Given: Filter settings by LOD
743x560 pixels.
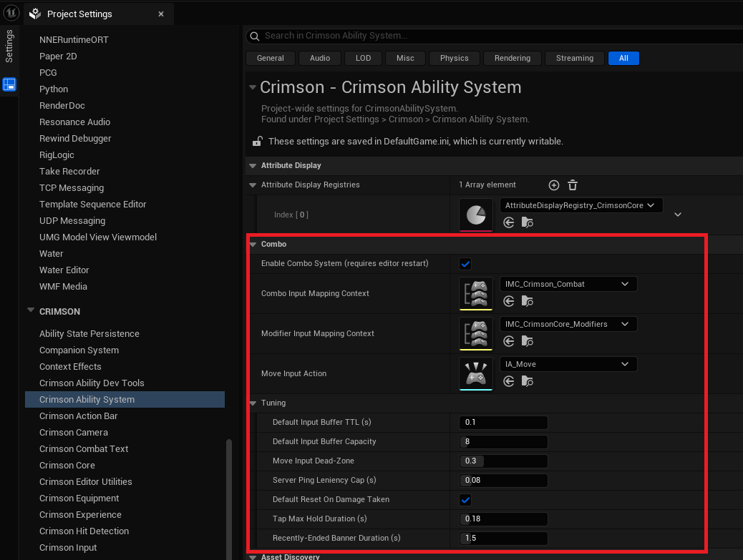Looking at the screenshot, I should pos(363,58).
